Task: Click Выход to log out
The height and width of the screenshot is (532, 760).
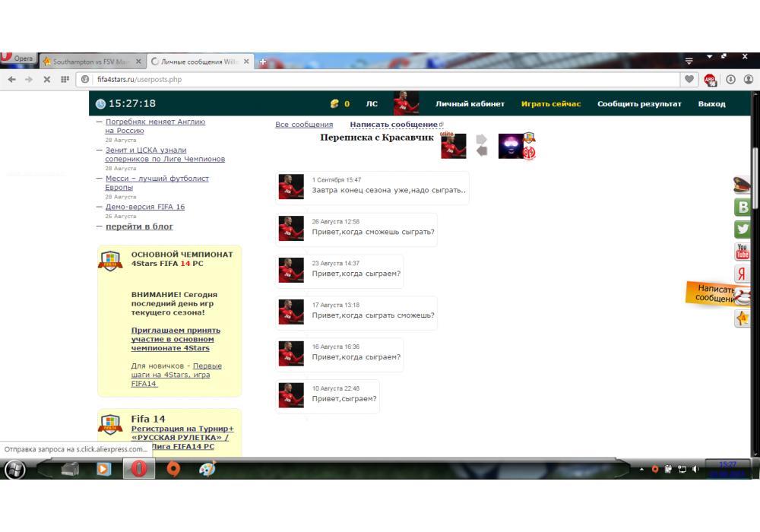Action: (711, 103)
